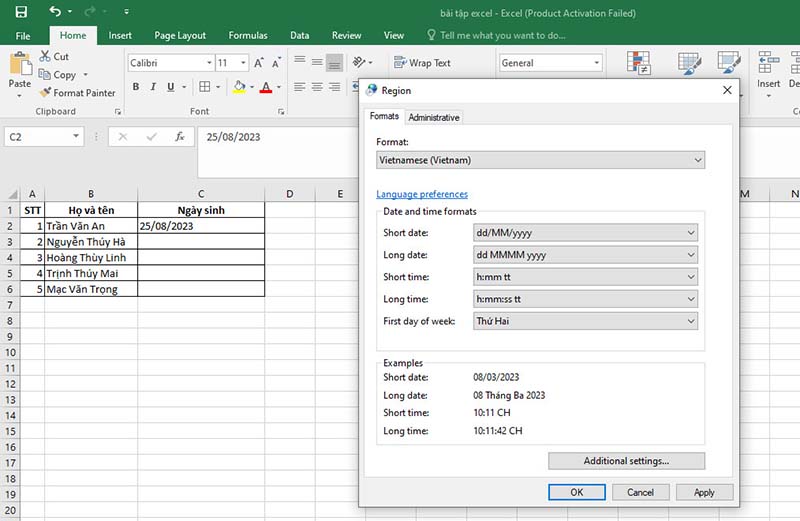Open the font size 11 dropdown
800x521 pixels.
pos(243,63)
